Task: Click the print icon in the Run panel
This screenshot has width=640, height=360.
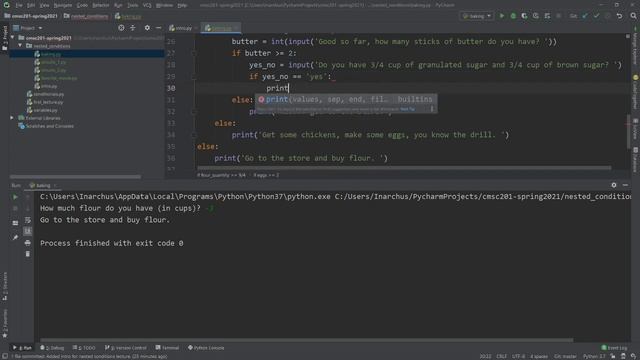Action: tap(27, 243)
